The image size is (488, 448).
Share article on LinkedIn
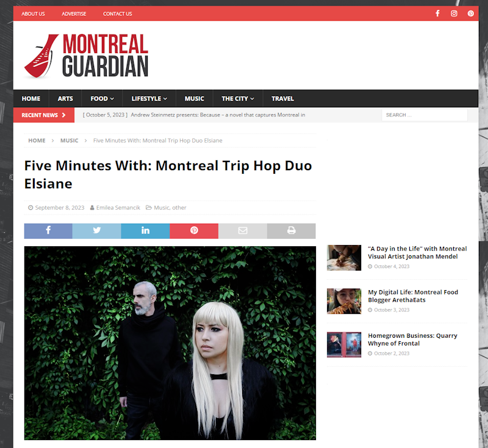click(145, 230)
